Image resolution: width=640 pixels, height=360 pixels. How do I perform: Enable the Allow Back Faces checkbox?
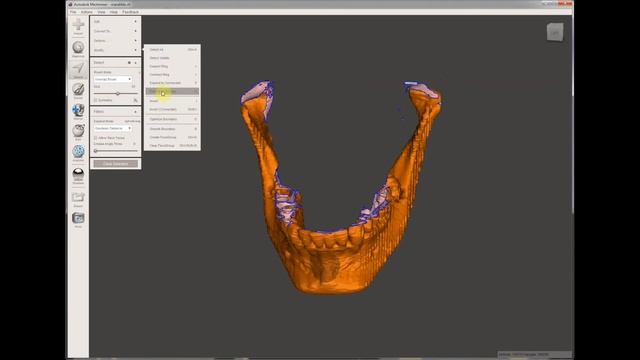point(96,138)
